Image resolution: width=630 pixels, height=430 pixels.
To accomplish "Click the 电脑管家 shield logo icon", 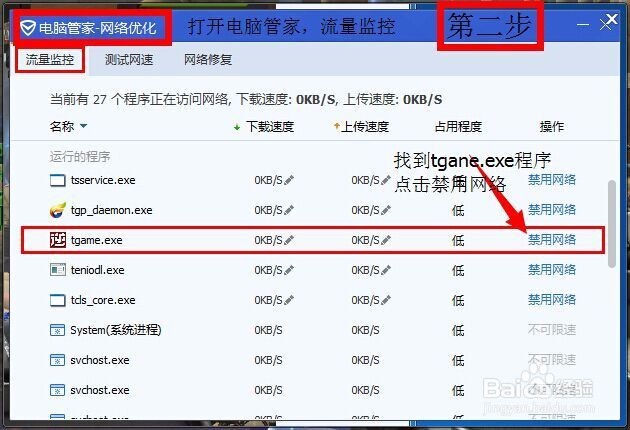I will click(28, 28).
